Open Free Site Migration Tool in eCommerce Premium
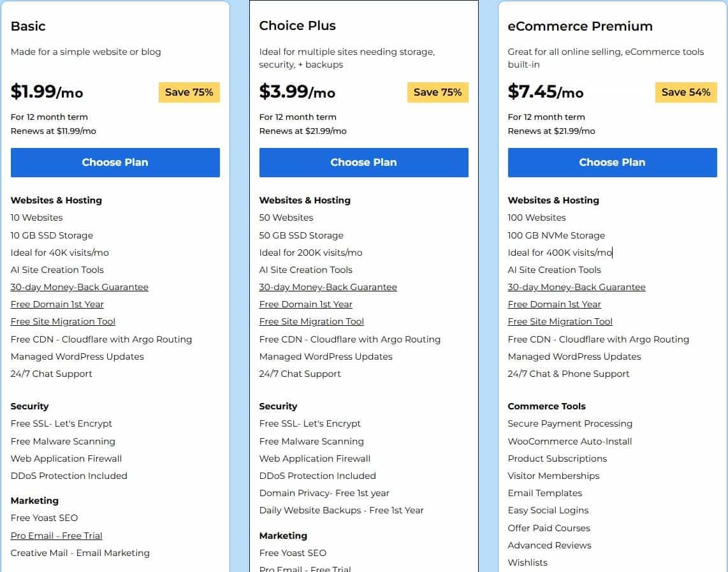The image size is (728, 572). [560, 321]
